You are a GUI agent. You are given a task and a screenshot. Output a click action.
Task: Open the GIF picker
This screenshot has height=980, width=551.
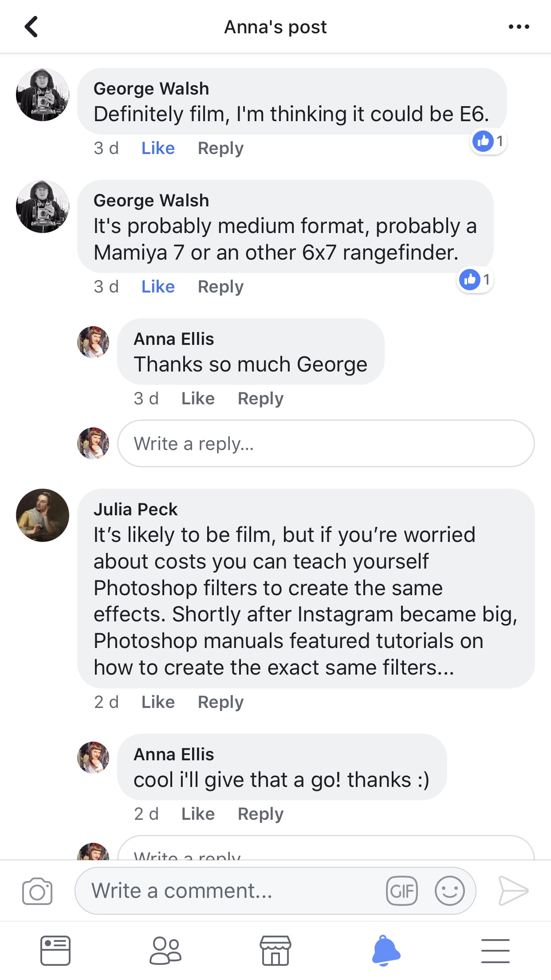pos(401,891)
